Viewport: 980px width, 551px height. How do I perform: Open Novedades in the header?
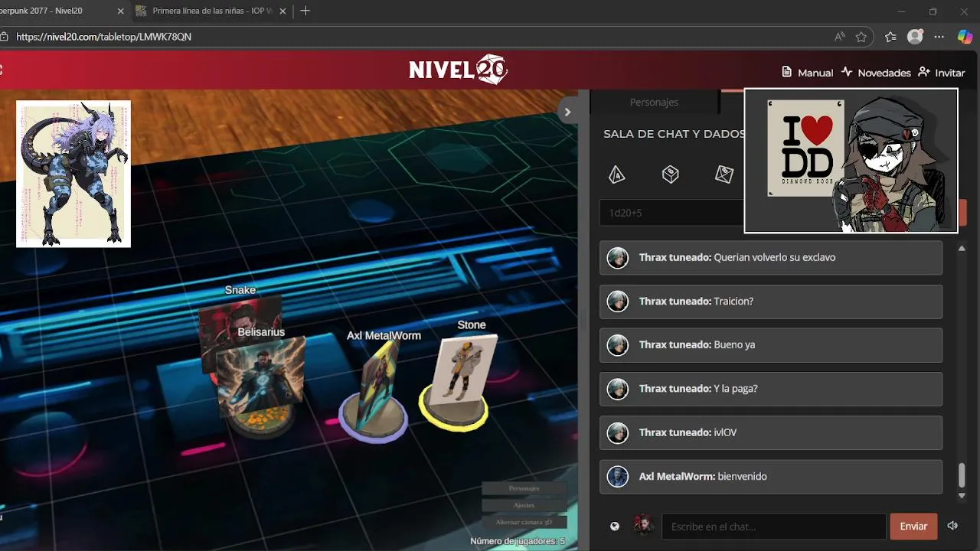click(x=876, y=73)
